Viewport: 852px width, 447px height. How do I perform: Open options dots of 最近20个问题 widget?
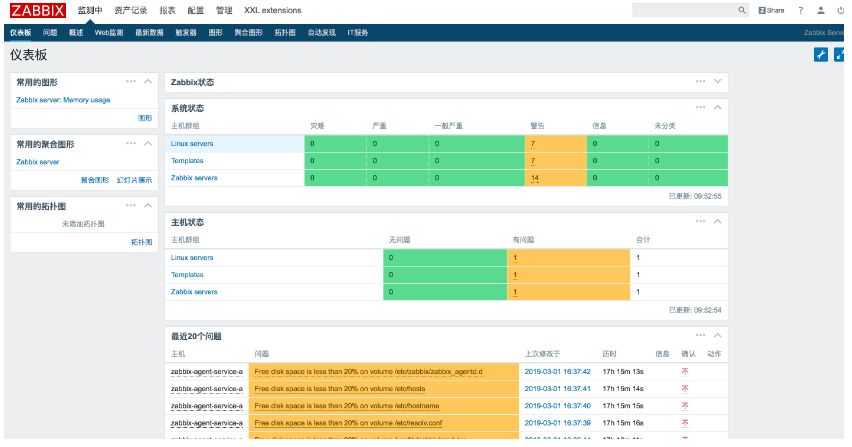point(700,336)
